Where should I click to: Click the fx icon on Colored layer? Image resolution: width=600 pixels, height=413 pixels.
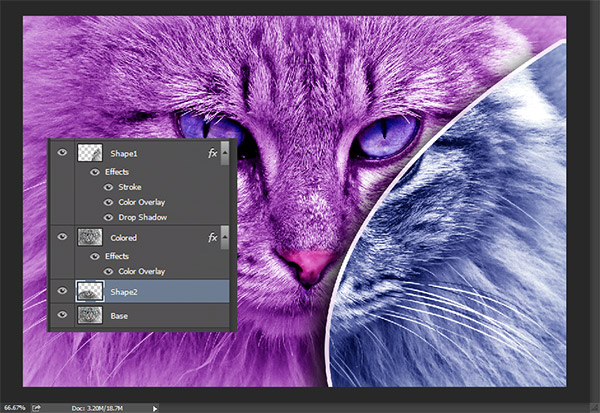[212, 238]
